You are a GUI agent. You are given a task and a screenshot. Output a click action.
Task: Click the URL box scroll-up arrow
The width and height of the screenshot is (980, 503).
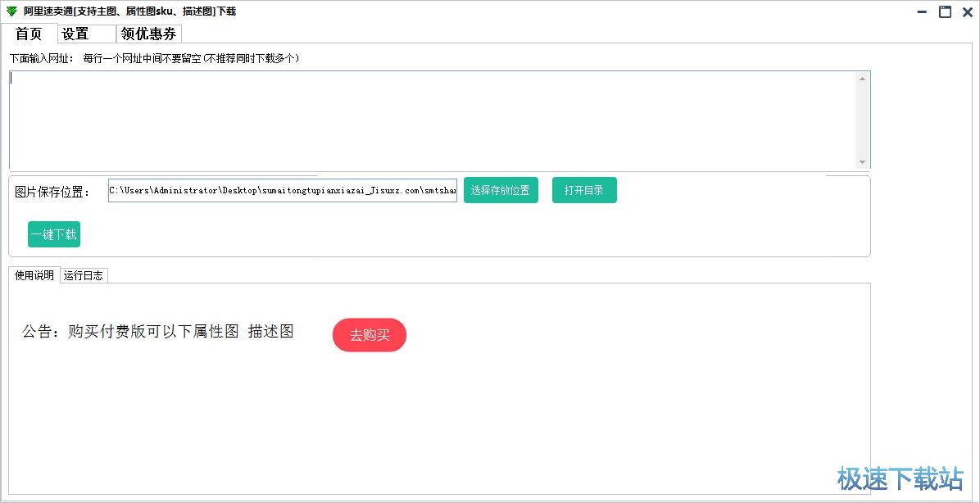point(863,79)
